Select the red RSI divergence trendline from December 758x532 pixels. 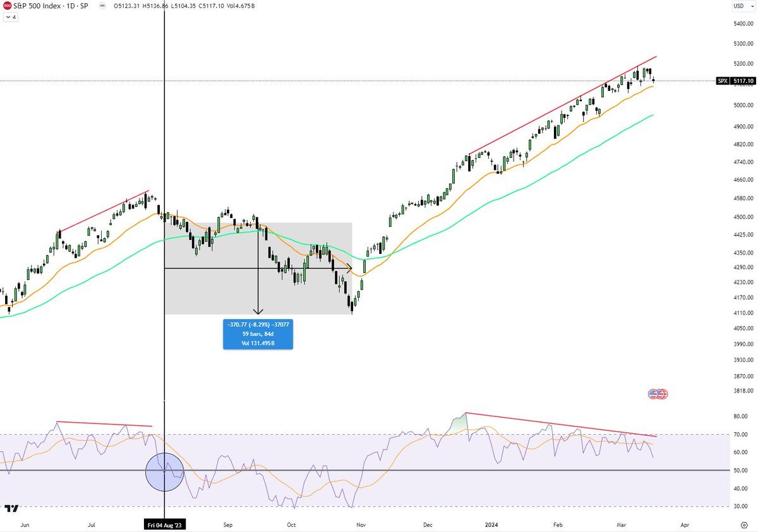click(x=561, y=425)
